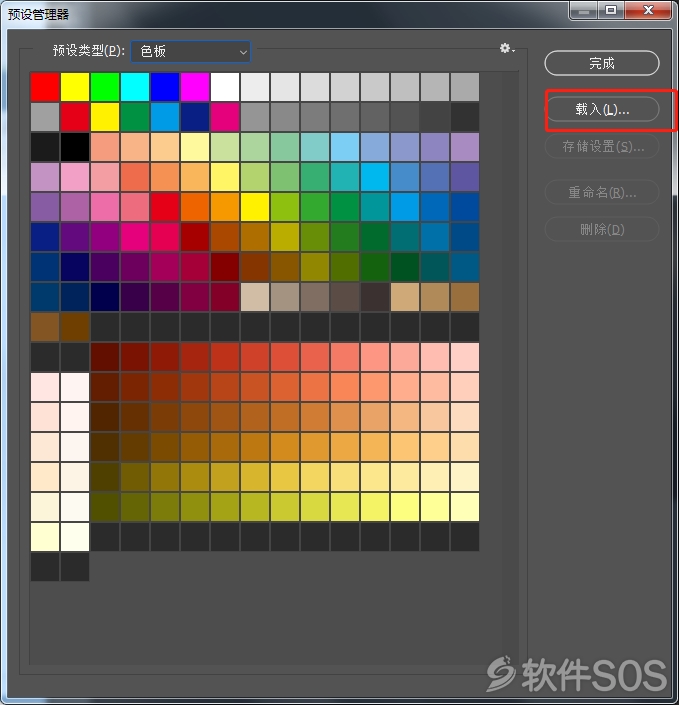Click the 重命名(R)... button
This screenshot has height=705, width=679.
602,192
